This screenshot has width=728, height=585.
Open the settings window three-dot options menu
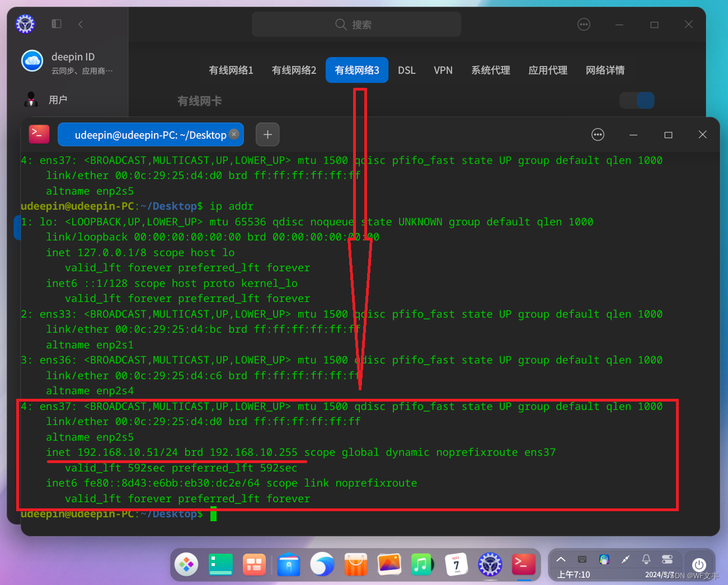pos(584,24)
